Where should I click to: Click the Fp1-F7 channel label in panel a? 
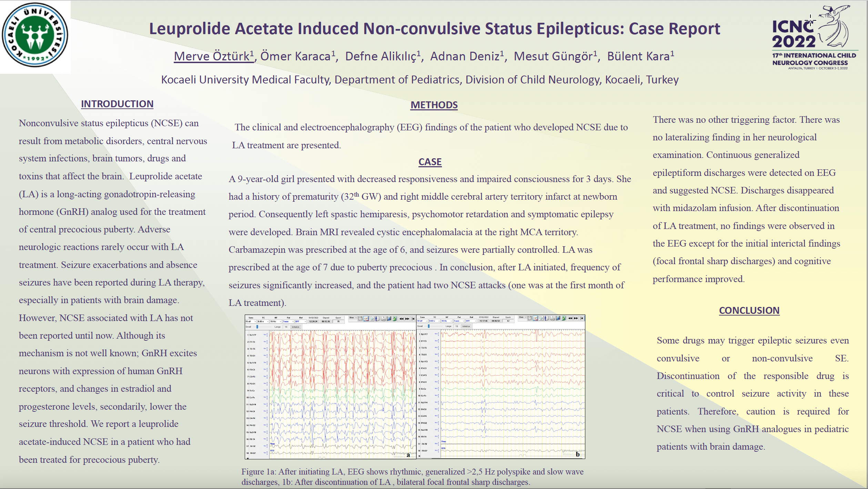(x=252, y=335)
